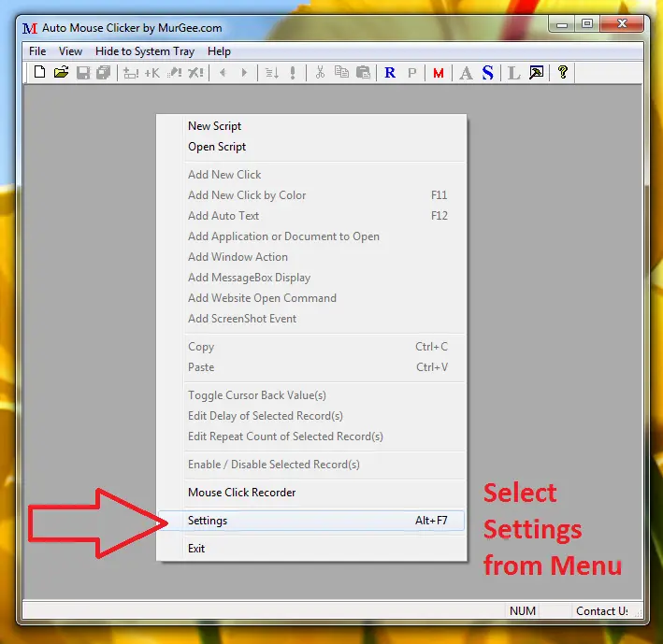Image resolution: width=663 pixels, height=644 pixels.
Task: Click the red M toolbar icon
Action: click(439, 73)
